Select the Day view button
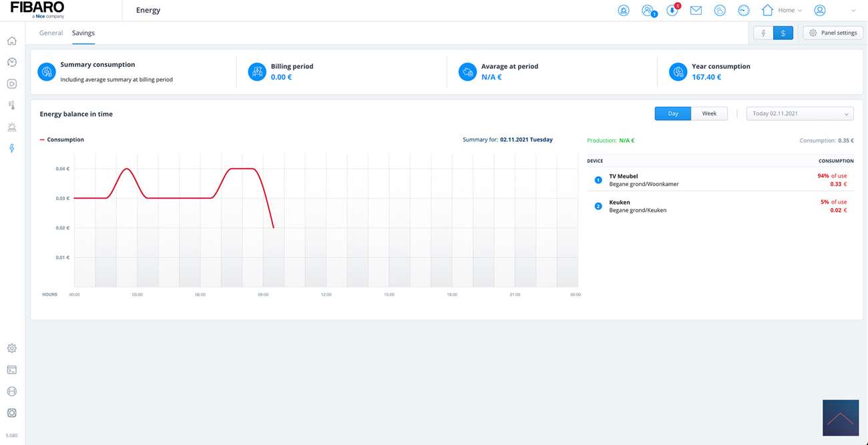This screenshot has width=868, height=445. coord(672,114)
